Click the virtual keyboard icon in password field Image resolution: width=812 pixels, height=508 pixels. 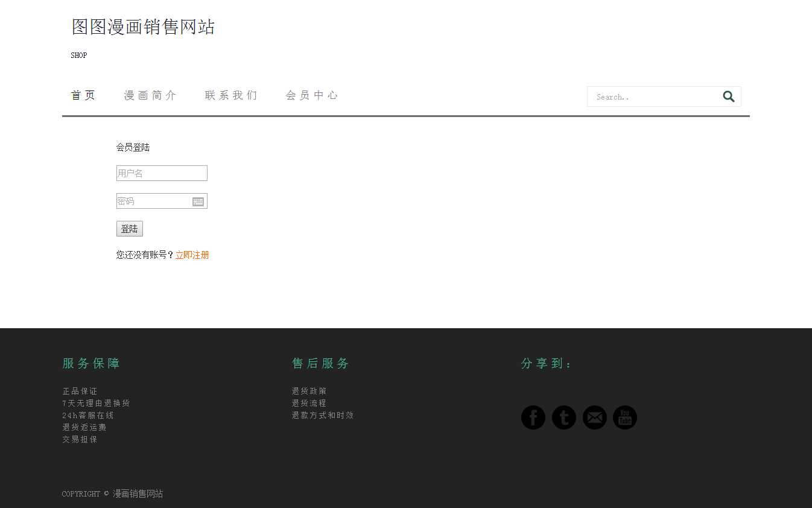click(x=198, y=202)
